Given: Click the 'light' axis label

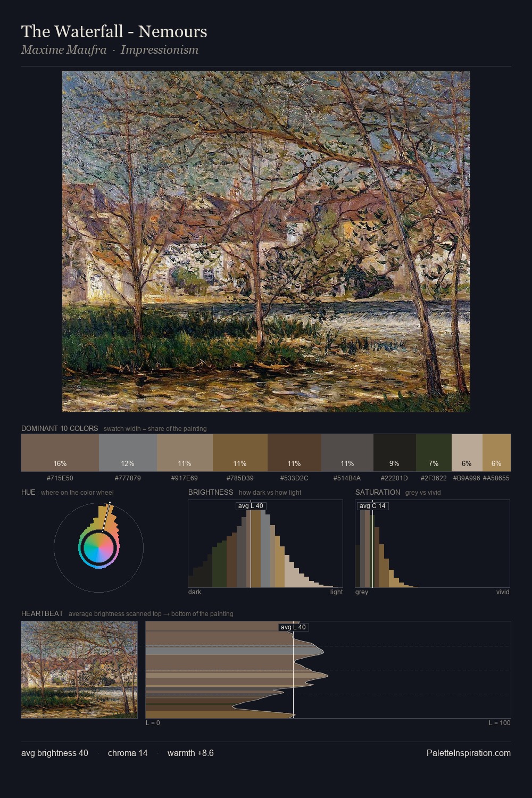Looking at the screenshot, I should tap(336, 592).
